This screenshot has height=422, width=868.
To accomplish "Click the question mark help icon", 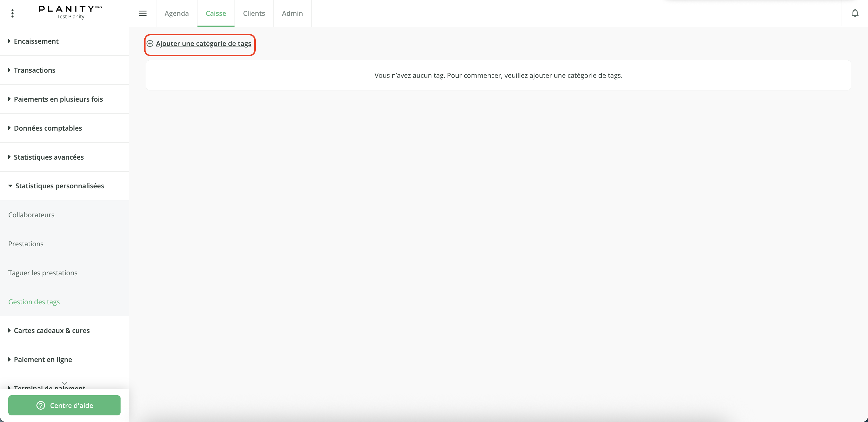I will pyautogui.click(x=40, y=405).
